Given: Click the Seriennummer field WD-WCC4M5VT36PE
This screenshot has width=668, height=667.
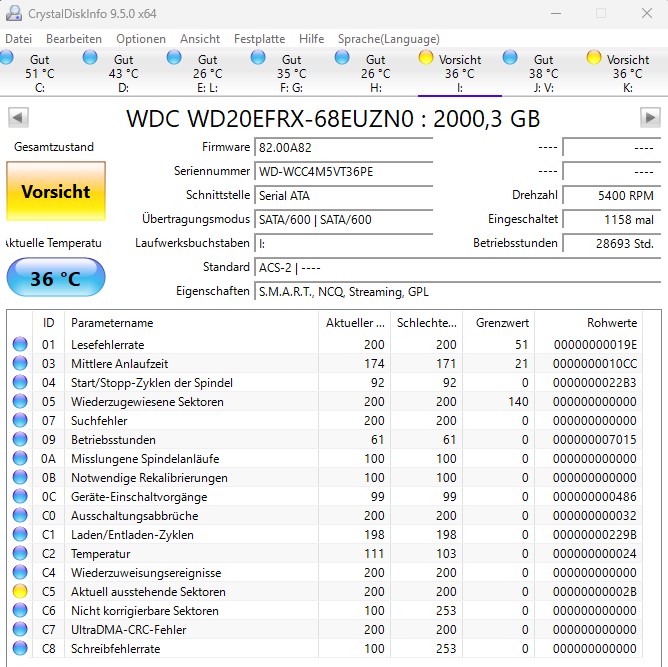Looking at the screenshot, I should 343,172.
